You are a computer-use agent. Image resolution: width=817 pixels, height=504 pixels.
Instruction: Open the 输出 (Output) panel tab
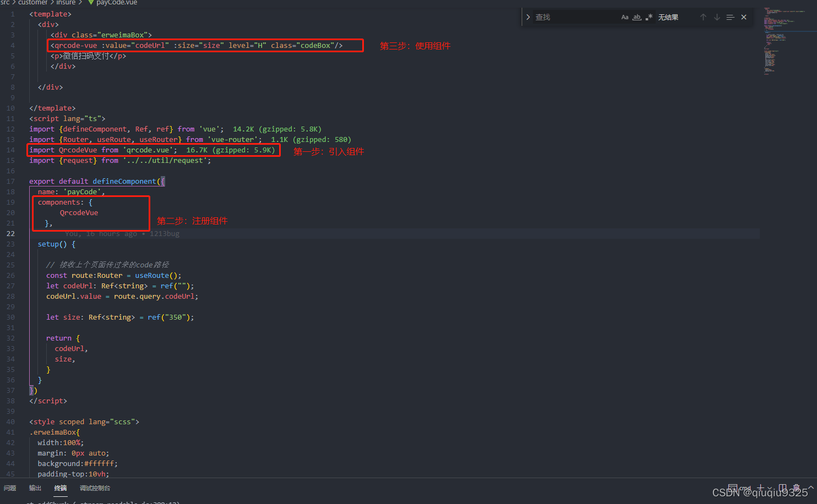35,488
